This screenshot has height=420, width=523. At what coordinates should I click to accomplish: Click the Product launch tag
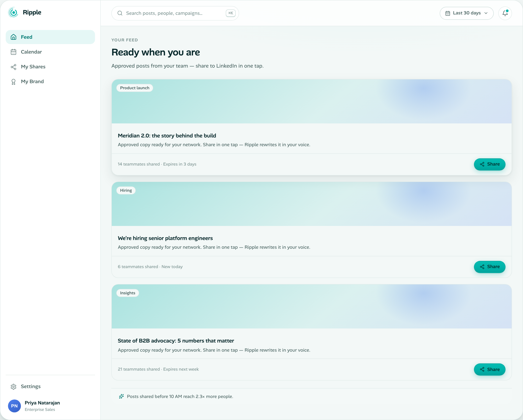click(x=135, y=88)
